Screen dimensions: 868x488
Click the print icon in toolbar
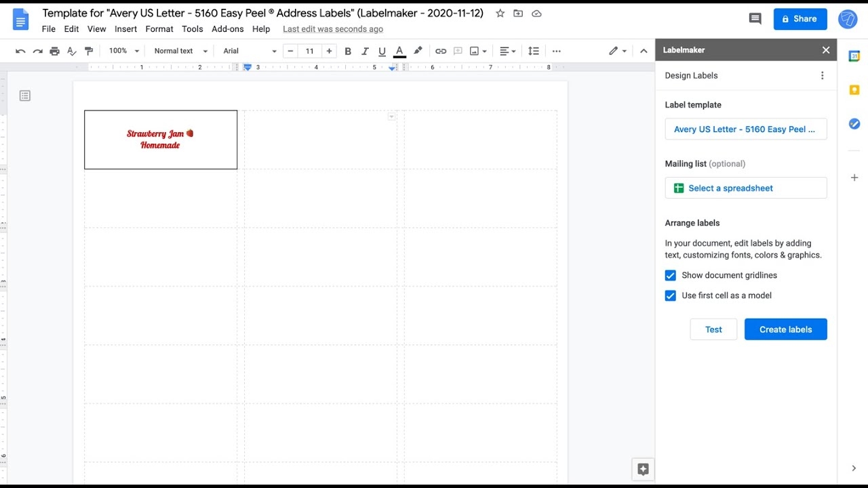[x=54, y=51]
